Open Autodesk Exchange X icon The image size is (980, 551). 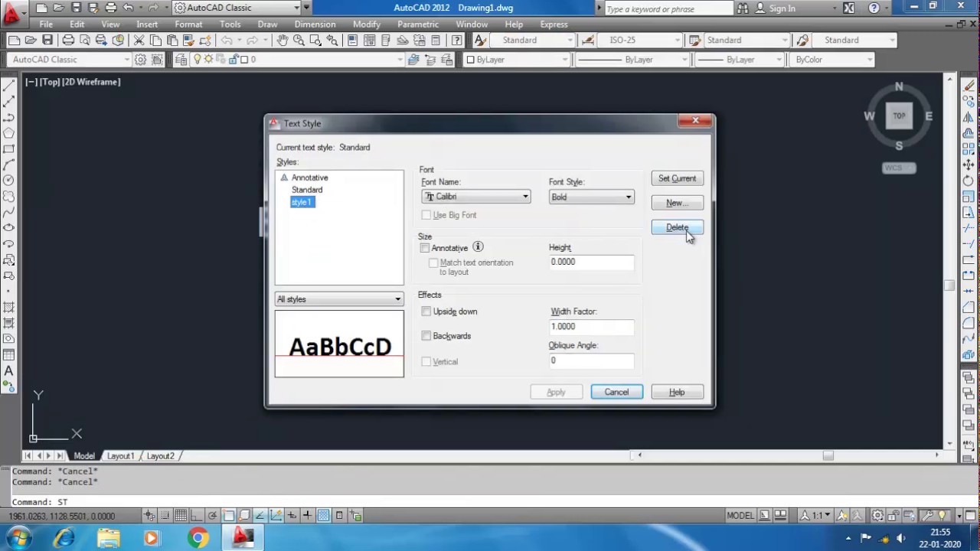coord(848,8)
